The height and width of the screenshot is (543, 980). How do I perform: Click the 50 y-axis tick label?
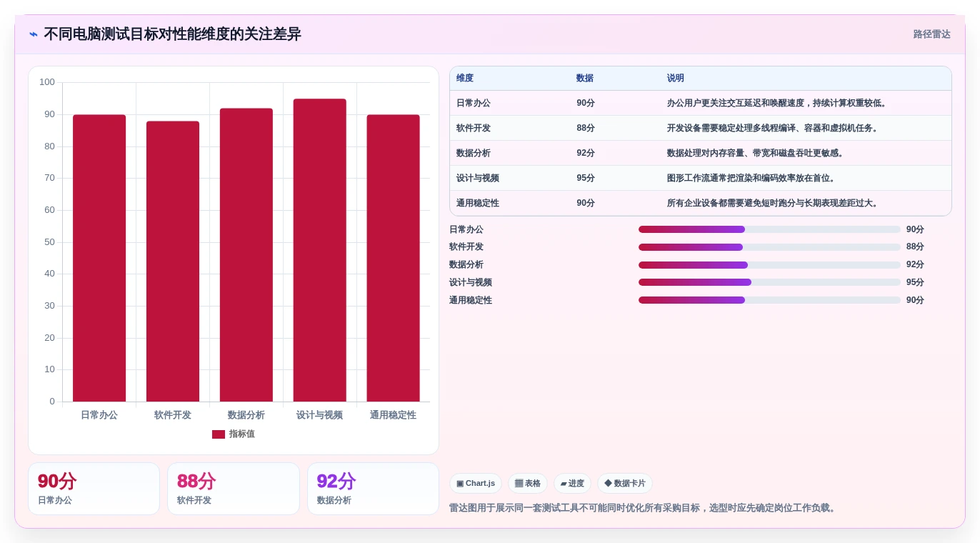click(50, 242)
